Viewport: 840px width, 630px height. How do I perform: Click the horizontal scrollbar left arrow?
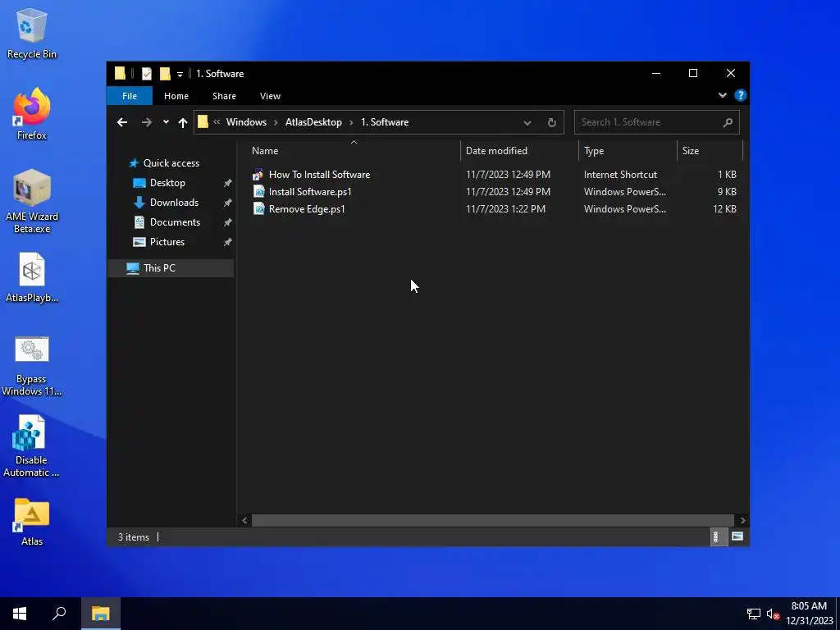pyautogui.click(x=244, y=520)
